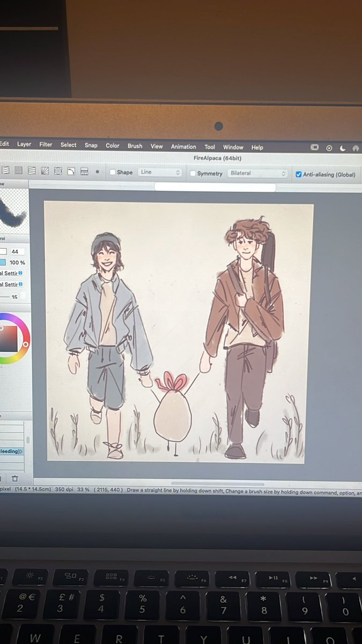The image size is (362, 644).
Task: Open gear settings on the Bleeding brush
Action: (x=21, y=452)
